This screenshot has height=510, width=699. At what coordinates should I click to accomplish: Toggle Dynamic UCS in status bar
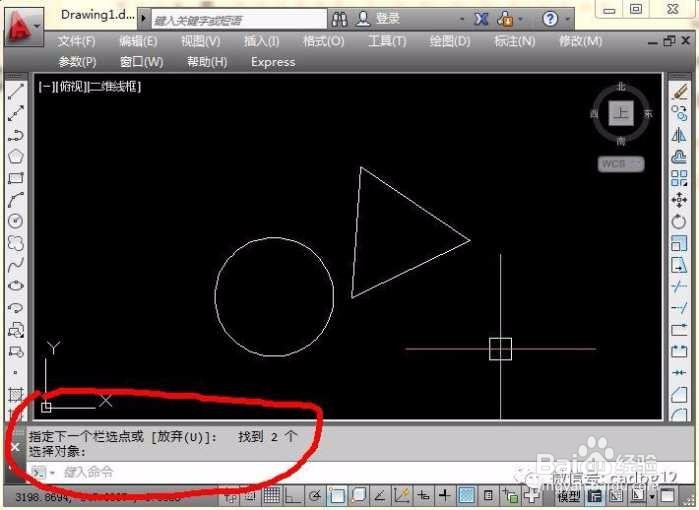pos(402,495)
